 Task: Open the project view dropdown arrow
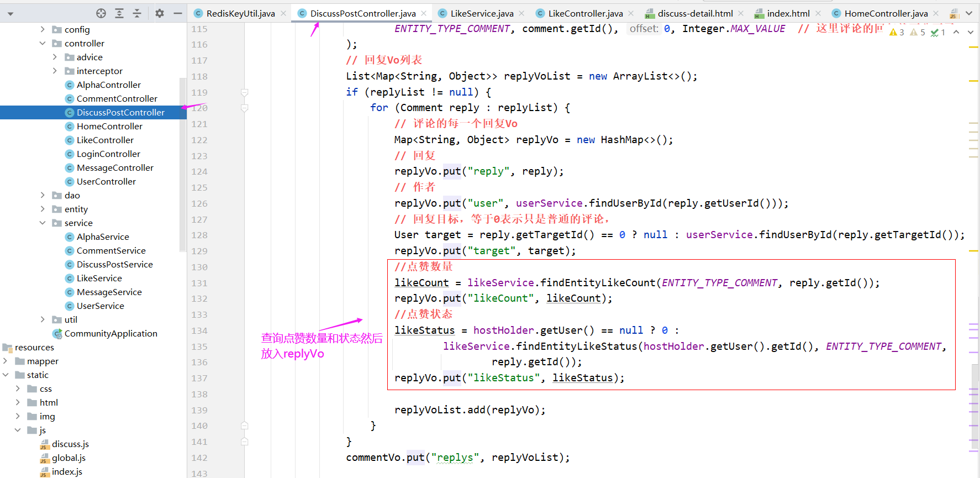(x=10, y=14)
